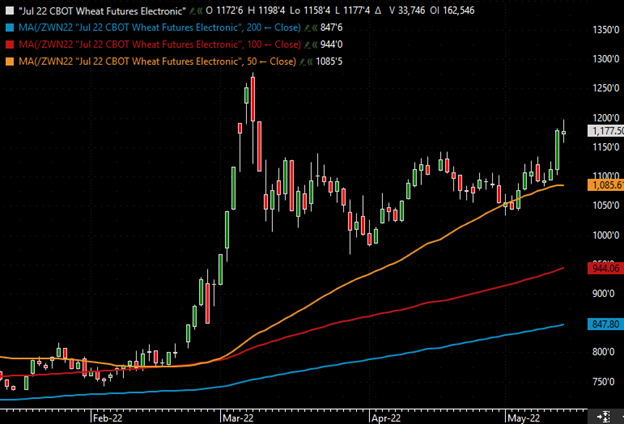The width and height of the screenshot is (624, 424).
Task: Click the 847'6 value of the 200 MA
Action: 331,28
